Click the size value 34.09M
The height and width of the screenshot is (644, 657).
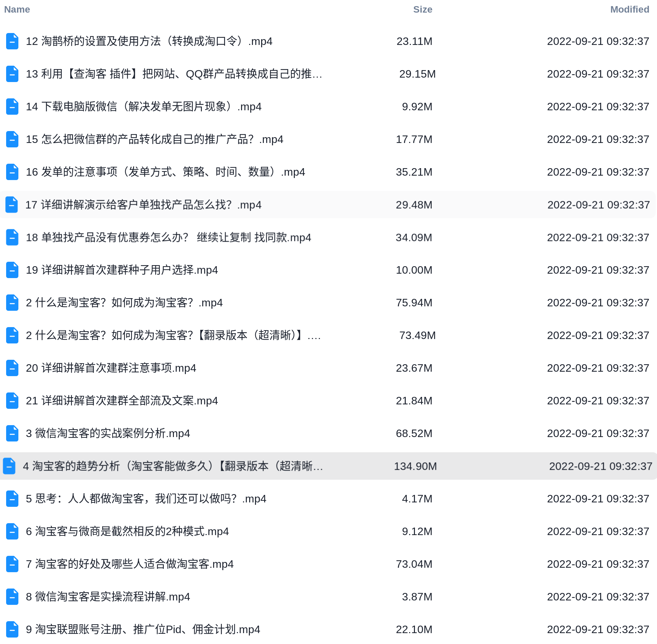pos(414,237)
